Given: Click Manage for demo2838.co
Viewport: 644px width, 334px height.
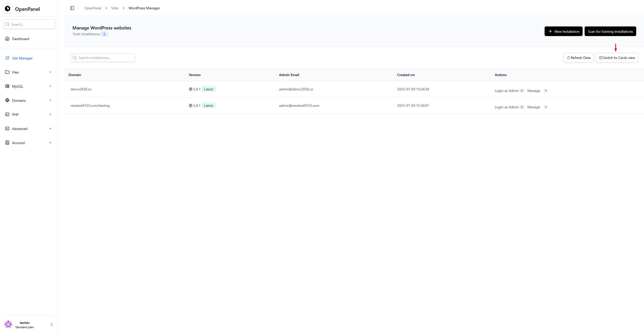Looking at the screenshot, I should tap(534, 91).
